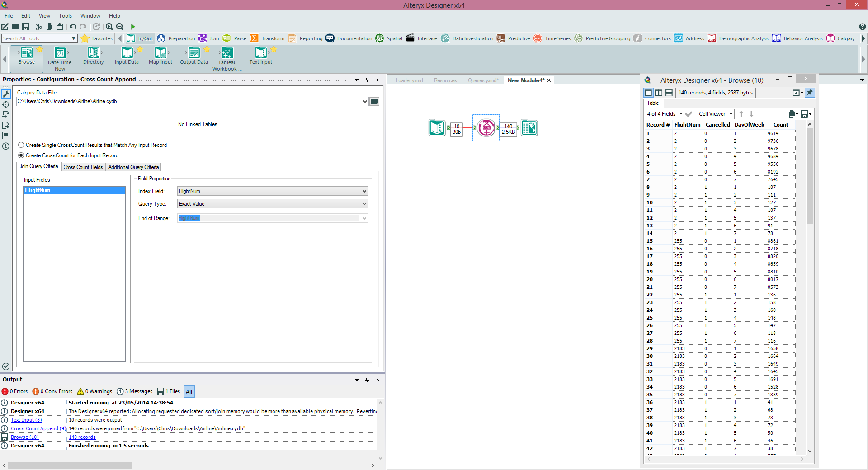
Task: Click the Paste clipboard icon
Action: tap(60, 27)
